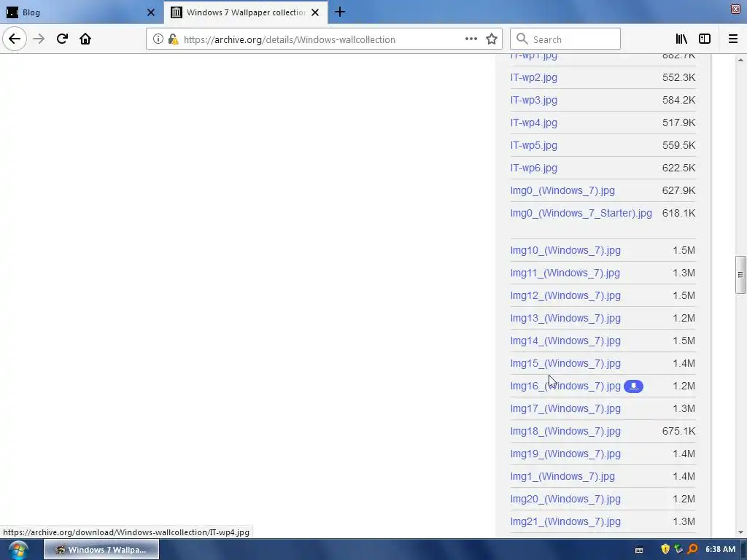Show site information icon in address bar
The height and width of the screenshot is (560, 747).
pos(158,39)
